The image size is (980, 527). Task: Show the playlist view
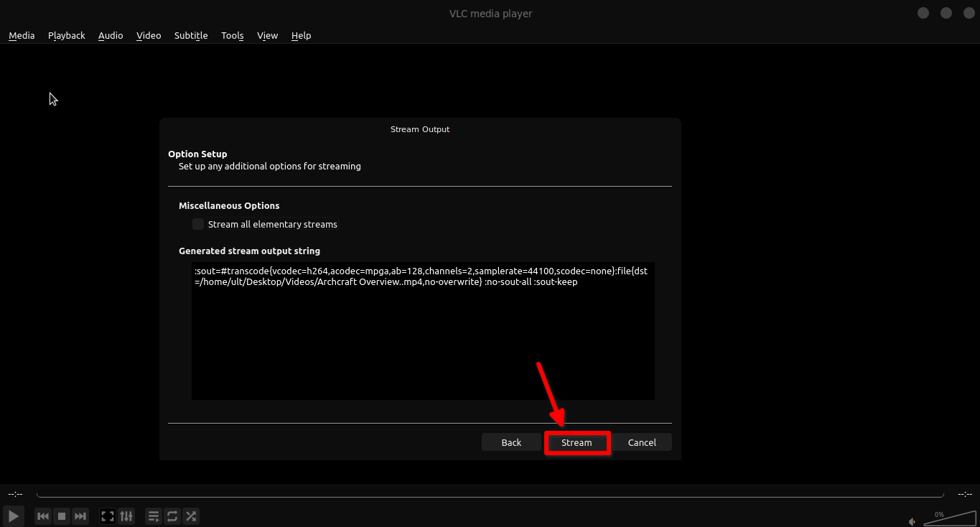tap(153, 516)
